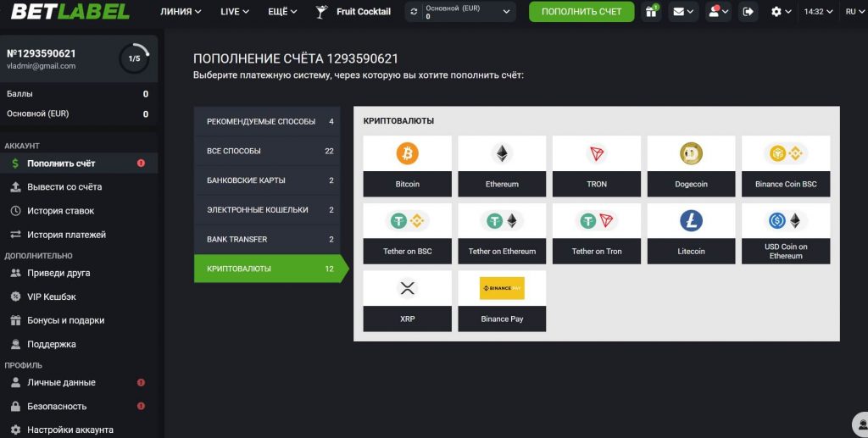Image resolution: width=868 pixels, height=438 pixels.
Task: Switch to BANK TRANSFER tab
Action: [x=267, y=239]
